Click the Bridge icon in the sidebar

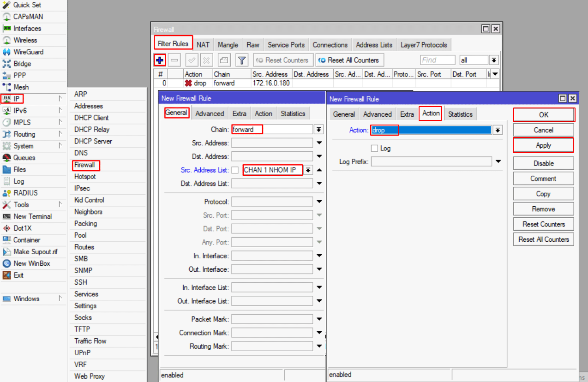click(x=6, y=64)
